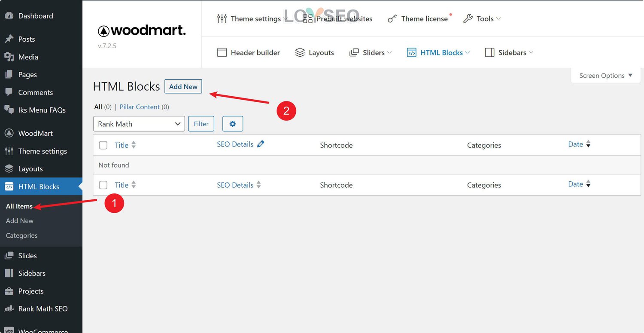Click the Theme license key icon

pyautogui.click(x=392, y=19)
